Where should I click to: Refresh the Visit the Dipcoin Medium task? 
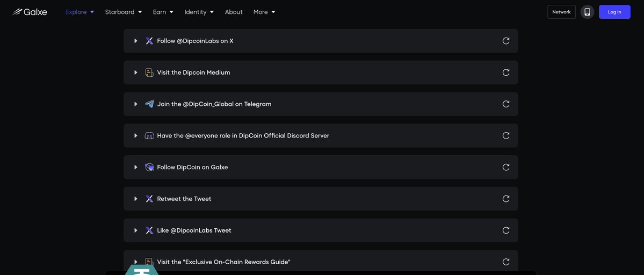tap(506, 72)
